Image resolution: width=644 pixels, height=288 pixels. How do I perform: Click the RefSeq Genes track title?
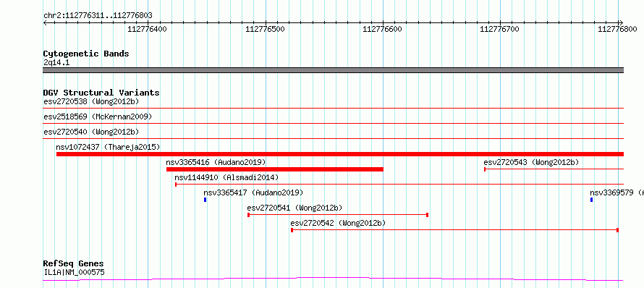pyautogui.click(x=74, y=263)
